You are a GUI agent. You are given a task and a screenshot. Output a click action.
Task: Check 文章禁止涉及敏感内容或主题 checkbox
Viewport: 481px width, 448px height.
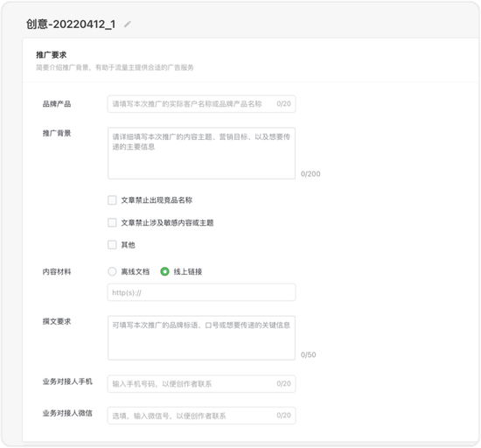[112, 222]
